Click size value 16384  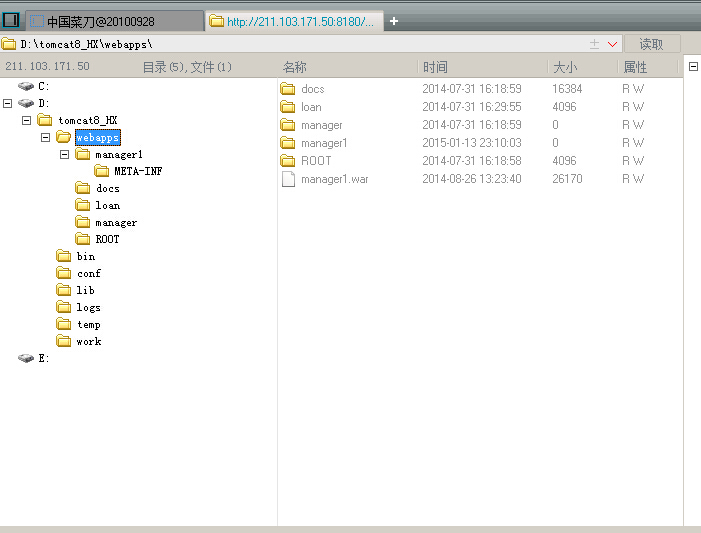click(x=567, y=89)
